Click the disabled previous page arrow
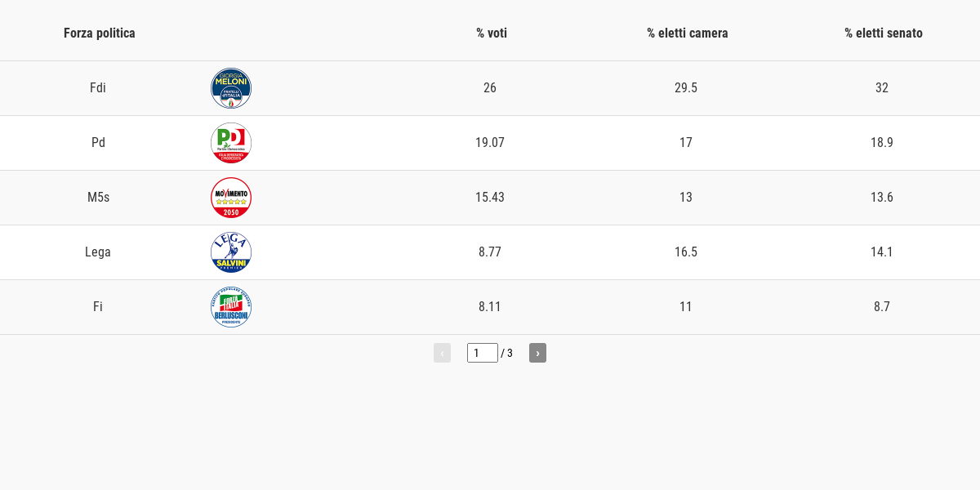 click(x=442, y=353)
